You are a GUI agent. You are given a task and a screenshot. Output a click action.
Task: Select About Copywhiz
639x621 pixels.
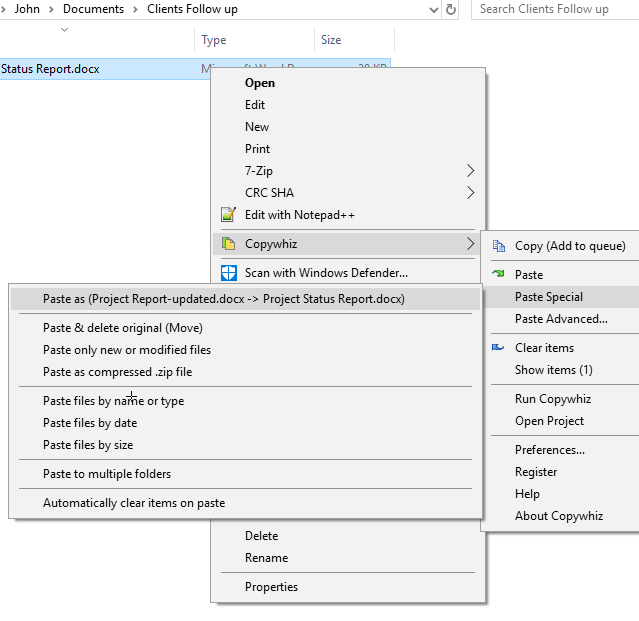pos(561,515)
